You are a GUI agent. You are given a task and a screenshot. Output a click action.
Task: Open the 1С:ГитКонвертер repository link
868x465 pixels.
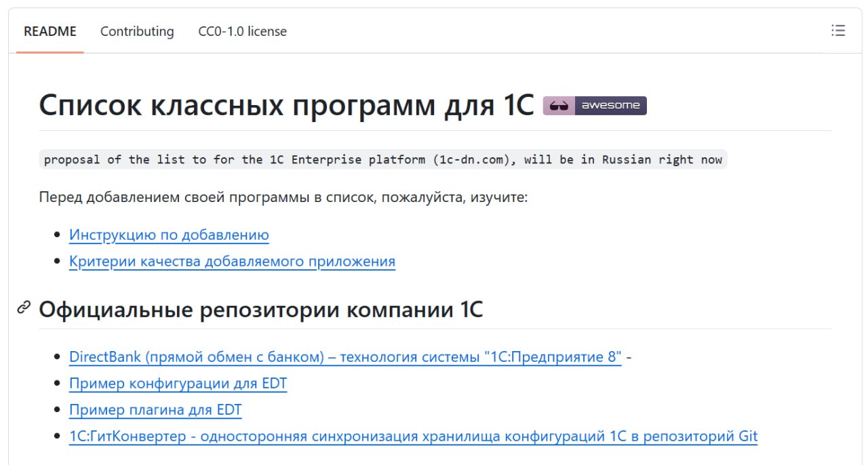point(414,437)
